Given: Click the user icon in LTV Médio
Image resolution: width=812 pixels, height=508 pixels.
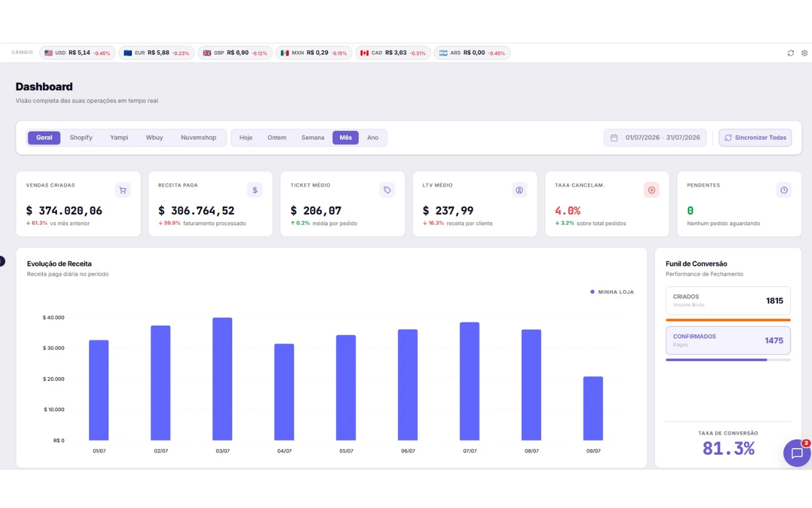Looking at the screenshot, I should pos(519,190).
